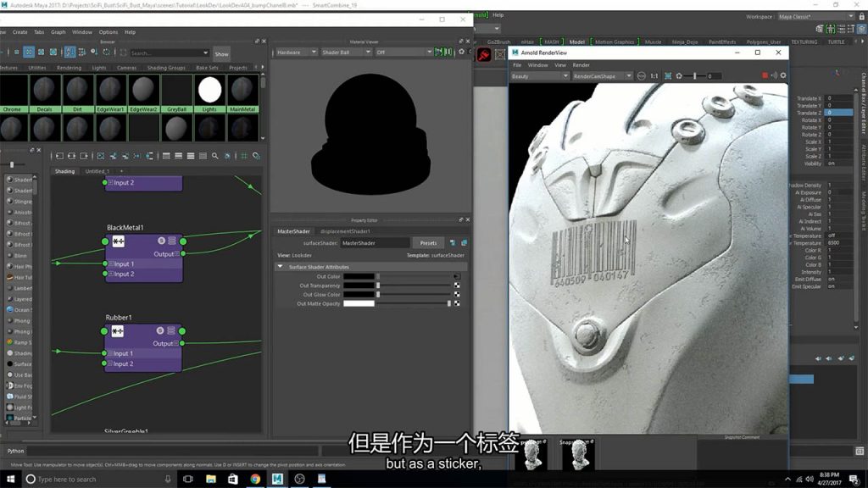This screenshot has width=868, height=488.
Task: Switch to the displacementShader1 tab
Action: click(x=345, y=231)
